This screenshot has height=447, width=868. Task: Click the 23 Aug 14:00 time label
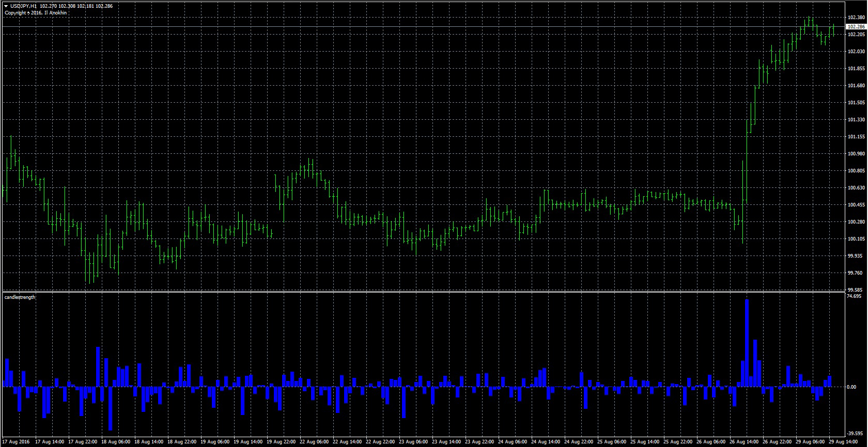pyautogui.click(x=447, y=442)
